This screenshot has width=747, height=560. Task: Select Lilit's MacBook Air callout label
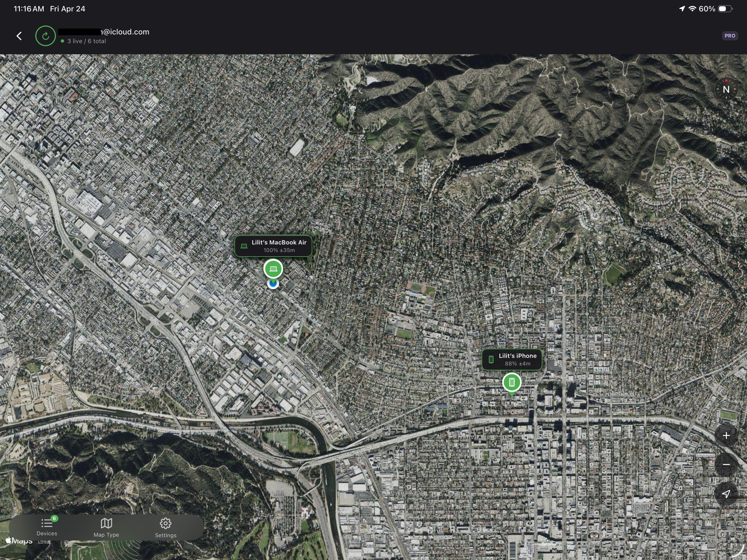273,246
